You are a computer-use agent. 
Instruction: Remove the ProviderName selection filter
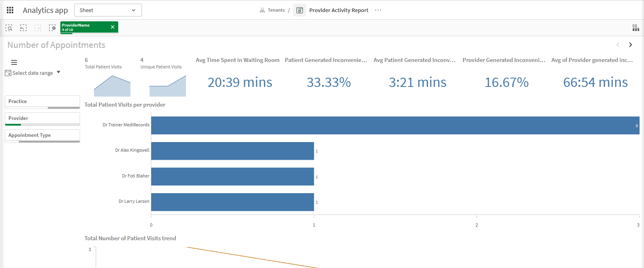[113, 27]
